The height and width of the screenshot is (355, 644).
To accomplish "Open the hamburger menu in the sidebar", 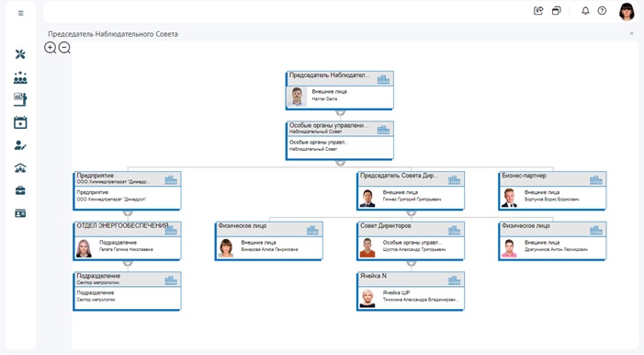I will pyautogui.click(x=20, y=13).
